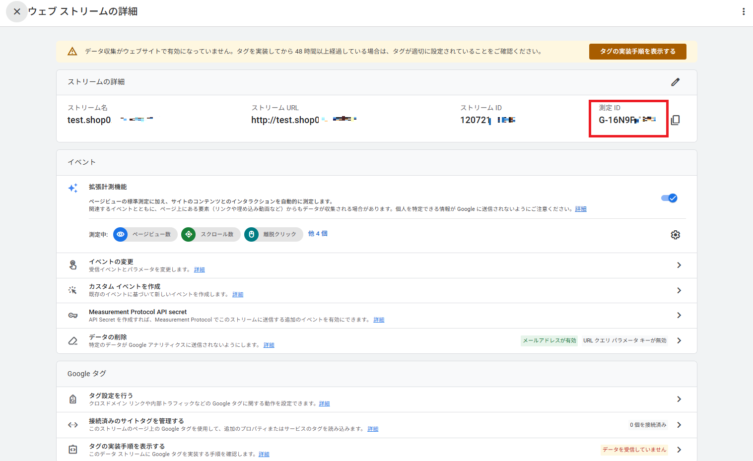Expand the タグ設定を行う row chevron
The width and height of the screenshot is (753, 461).
pyautogui.click(x=679, y=399)
